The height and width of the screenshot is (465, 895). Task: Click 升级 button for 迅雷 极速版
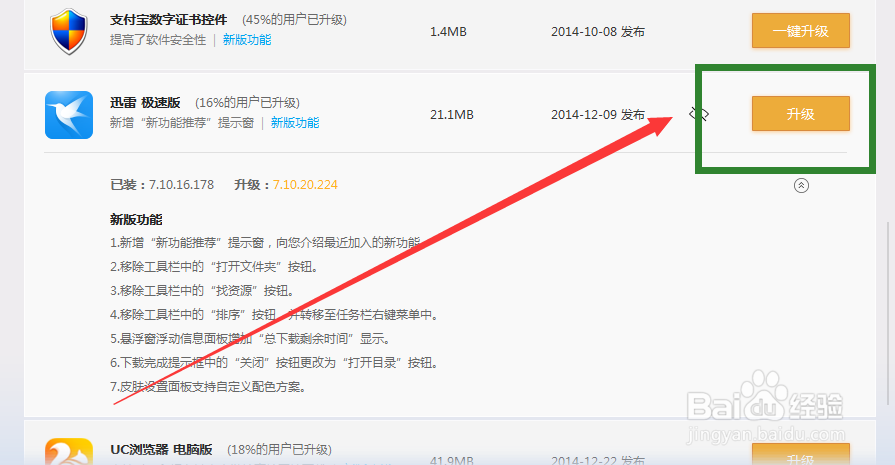click(x=800, y=114)
